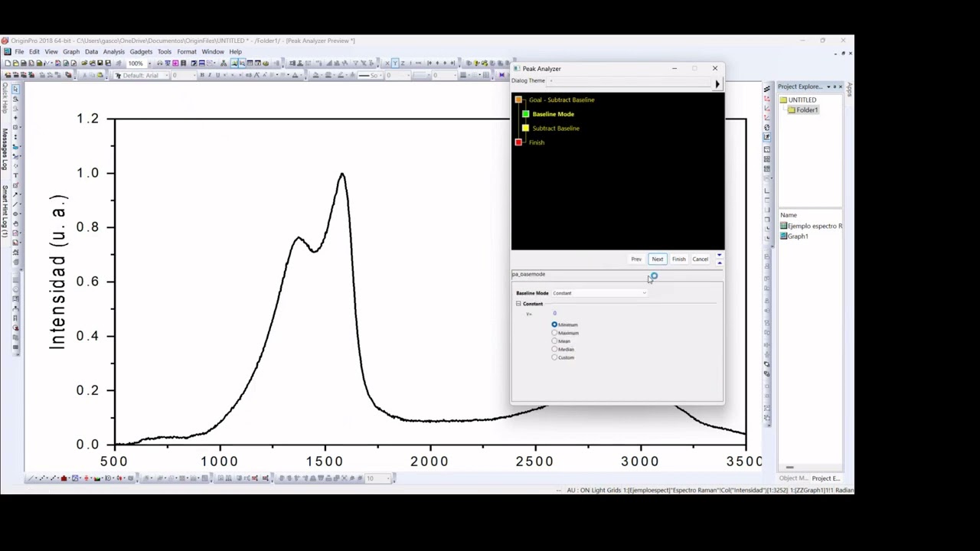
Task: Select the Median radio button
Action: (x=554, y=349)
